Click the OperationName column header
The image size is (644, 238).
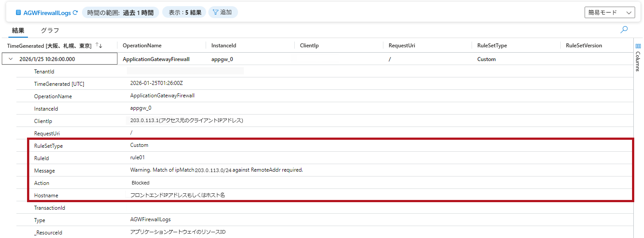(142, 46)
